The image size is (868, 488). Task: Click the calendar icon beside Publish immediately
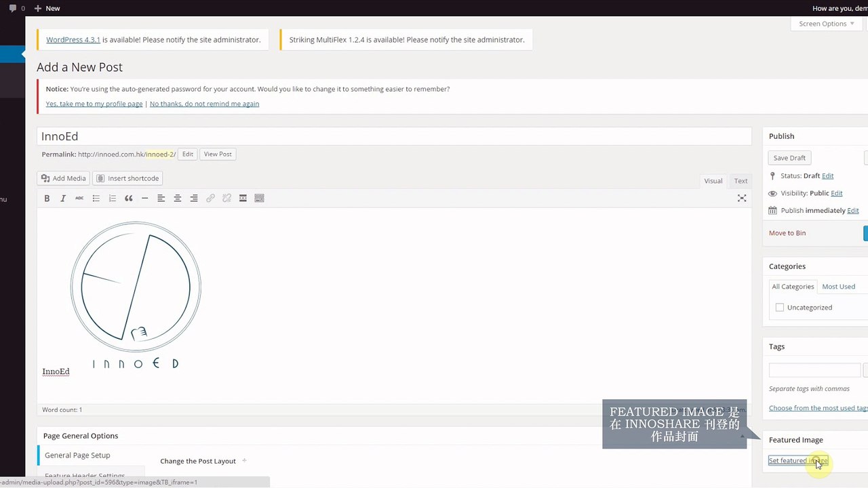772,211
